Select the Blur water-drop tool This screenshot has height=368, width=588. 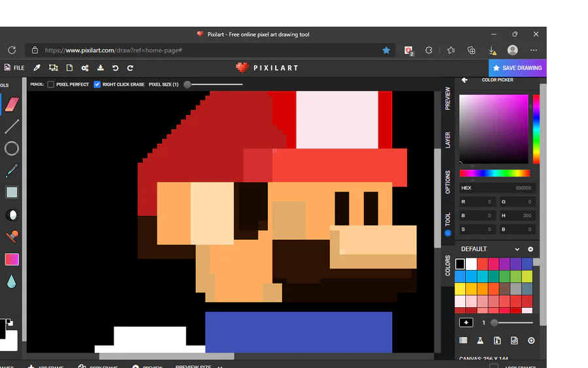[12, 281]
